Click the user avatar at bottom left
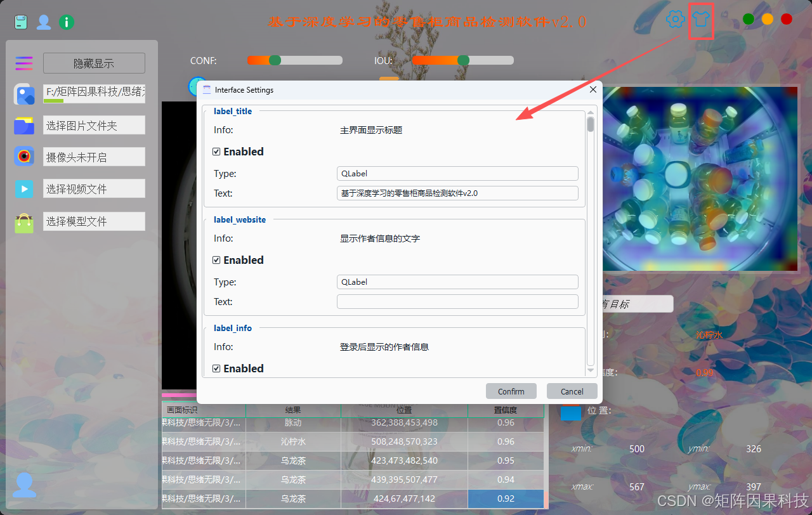Screen dimensions: 812x515 coord(24,485)
